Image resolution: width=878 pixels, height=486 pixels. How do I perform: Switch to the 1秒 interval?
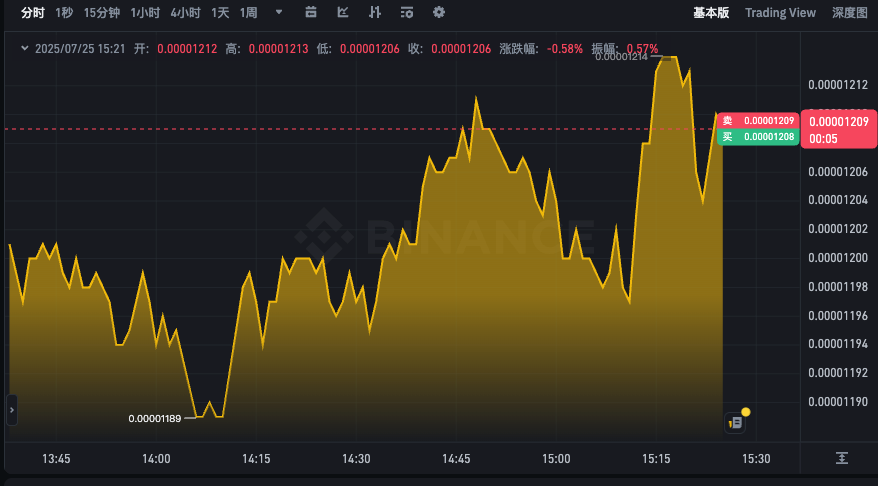[x=64, y=13]
